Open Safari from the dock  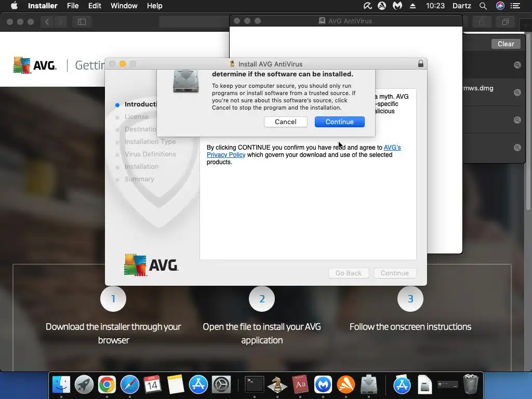(129, 385)
